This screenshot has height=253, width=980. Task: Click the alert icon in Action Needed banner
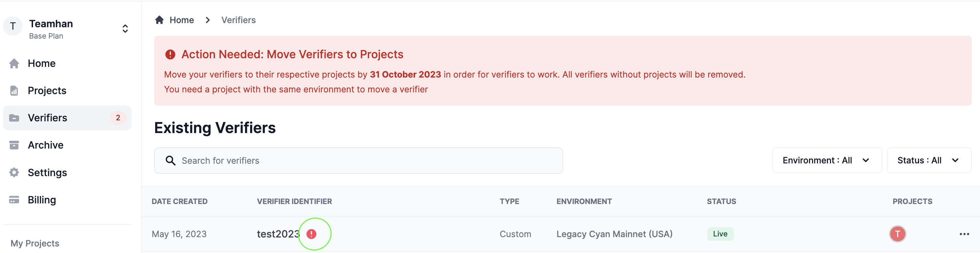tap(170, 54)
